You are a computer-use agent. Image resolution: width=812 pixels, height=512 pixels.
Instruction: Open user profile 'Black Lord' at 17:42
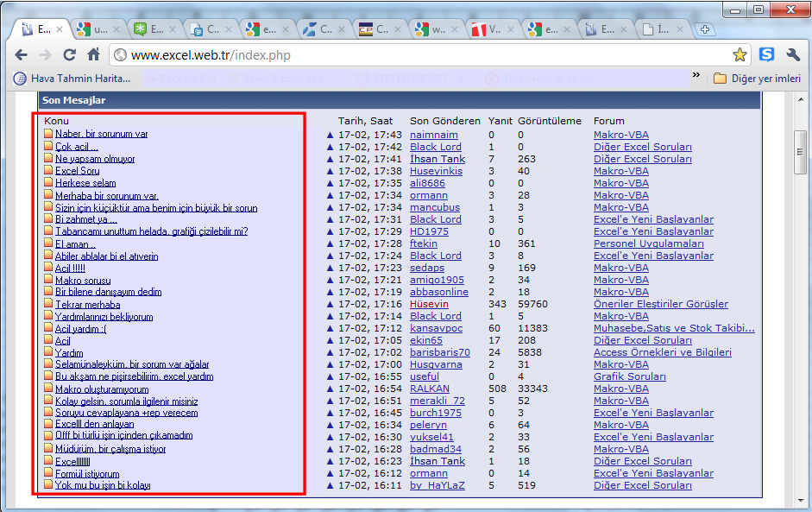(435, 147)
